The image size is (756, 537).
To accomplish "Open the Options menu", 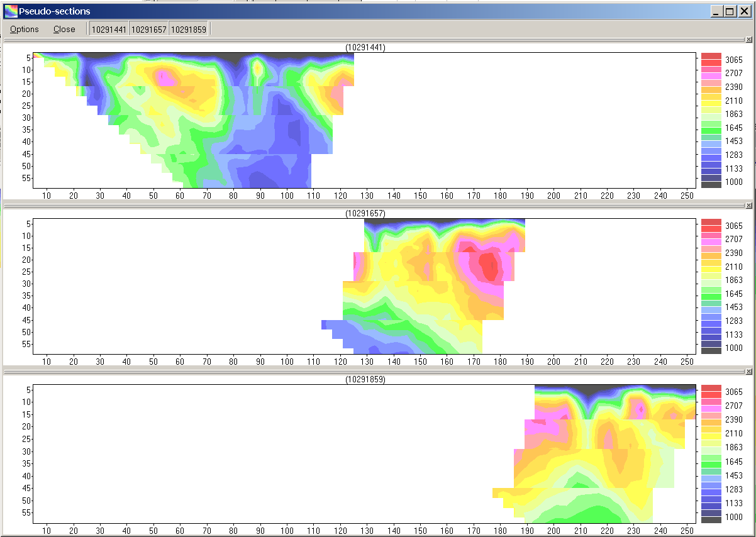I will 23,29.
